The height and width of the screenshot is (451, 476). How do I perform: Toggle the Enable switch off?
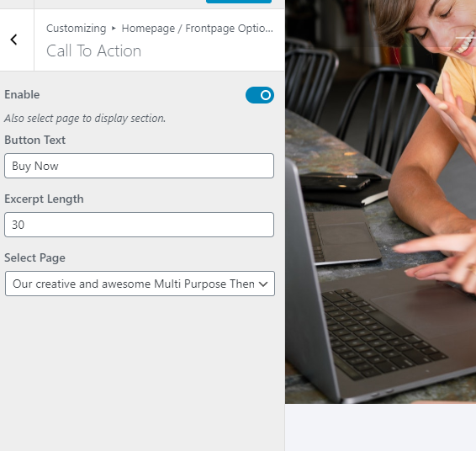[260, 95]
